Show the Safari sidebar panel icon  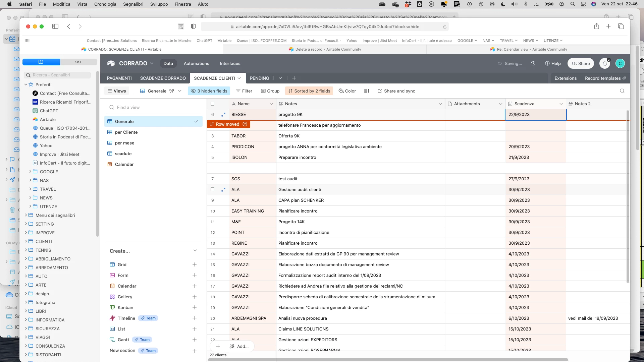55,26
